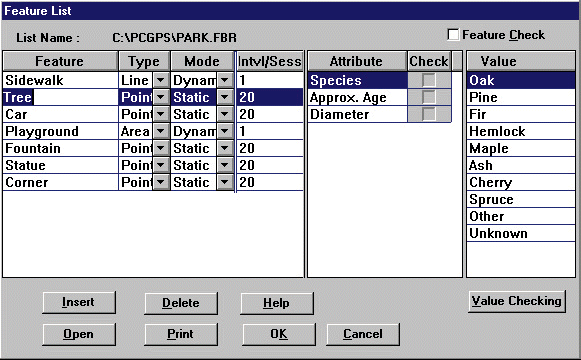Tick the Check box for Species attribute

click(428, 80)
